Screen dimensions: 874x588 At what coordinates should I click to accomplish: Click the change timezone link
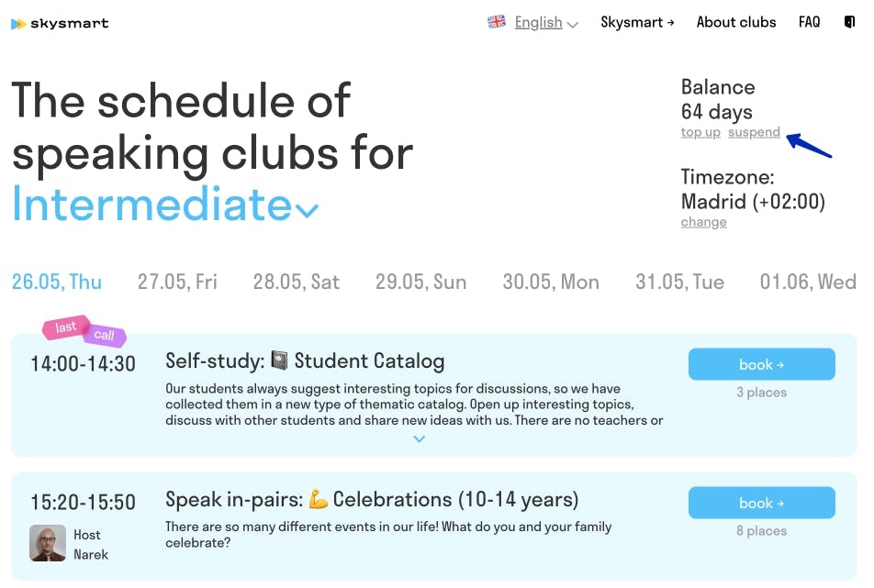[x=703, y=222]
